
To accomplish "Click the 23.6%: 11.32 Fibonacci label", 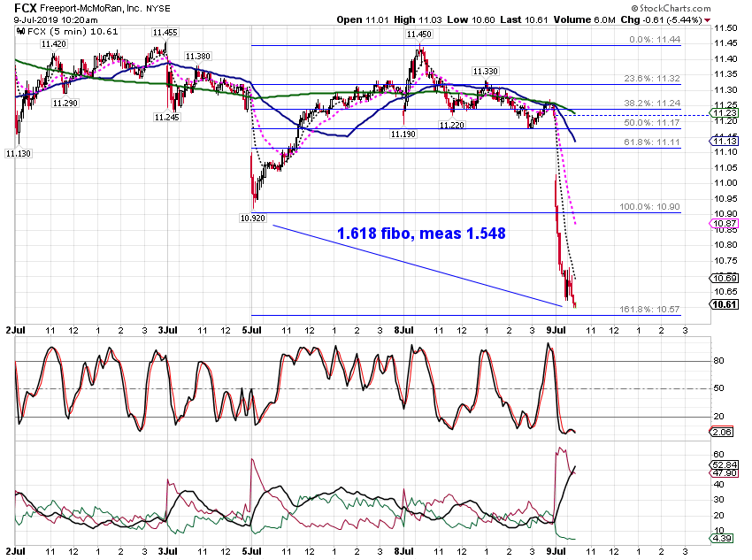I will tap(652, 79).
